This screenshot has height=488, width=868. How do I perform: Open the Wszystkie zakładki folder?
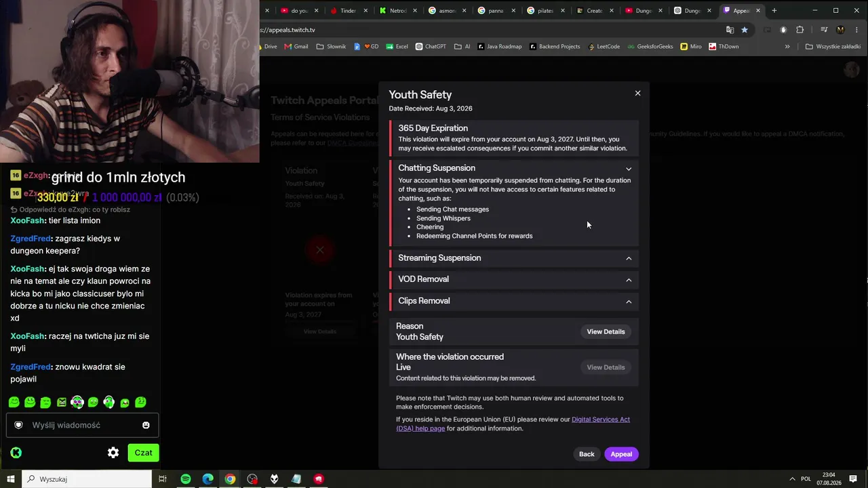[833, 47]
